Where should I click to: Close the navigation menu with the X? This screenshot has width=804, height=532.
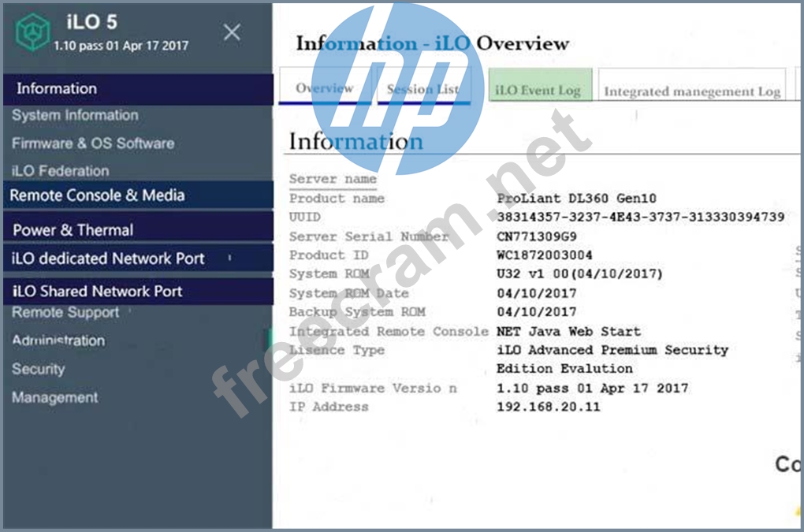point(232,32)
